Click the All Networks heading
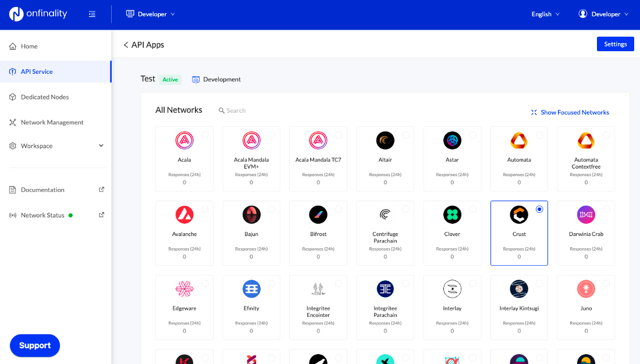 tap(179, 110)
